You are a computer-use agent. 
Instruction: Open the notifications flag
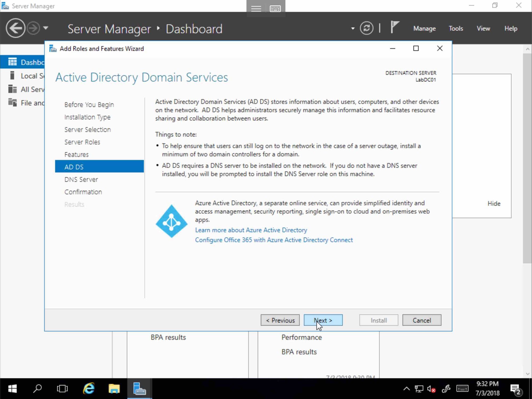395,27
